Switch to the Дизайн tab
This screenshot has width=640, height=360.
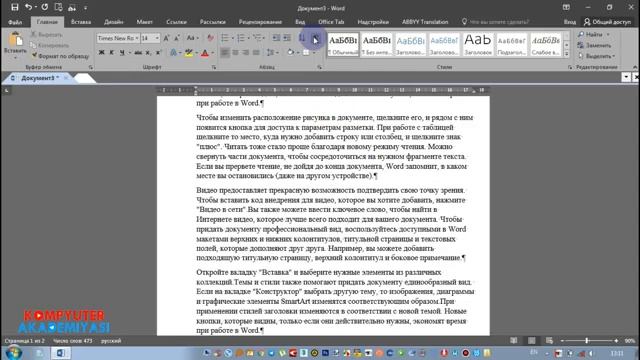point(113,22)
